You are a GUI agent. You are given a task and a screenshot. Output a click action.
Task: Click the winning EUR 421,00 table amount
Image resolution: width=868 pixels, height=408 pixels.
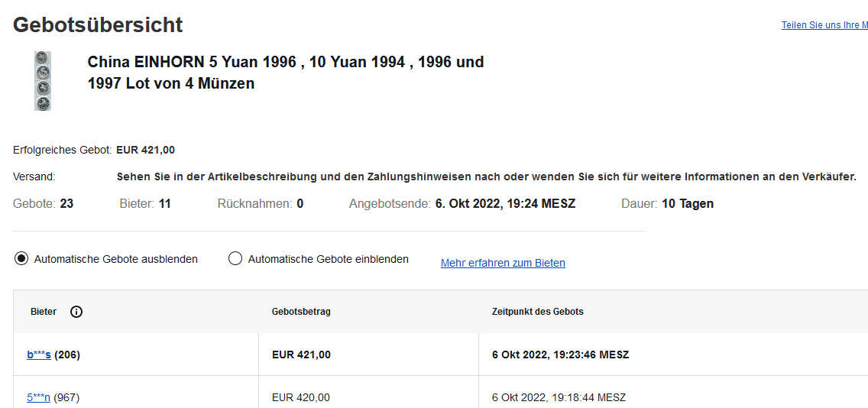301,355
